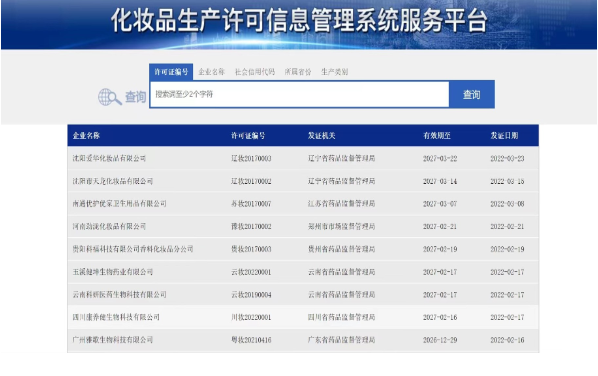598x376 pixels.
Task: Open company name in row 豫妆20170002
Action: tap(109, 227)
